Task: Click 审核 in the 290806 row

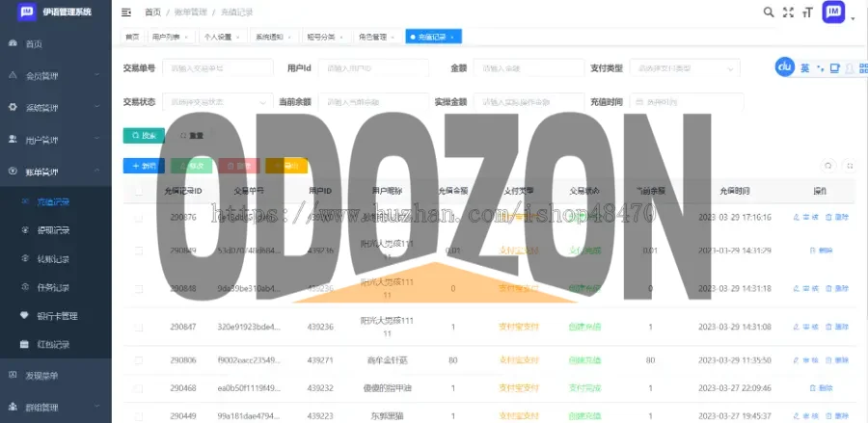Action: point(806,360)
